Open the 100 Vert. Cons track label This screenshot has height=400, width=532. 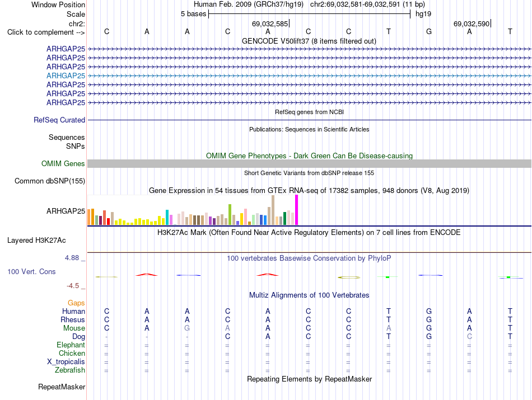31,271
